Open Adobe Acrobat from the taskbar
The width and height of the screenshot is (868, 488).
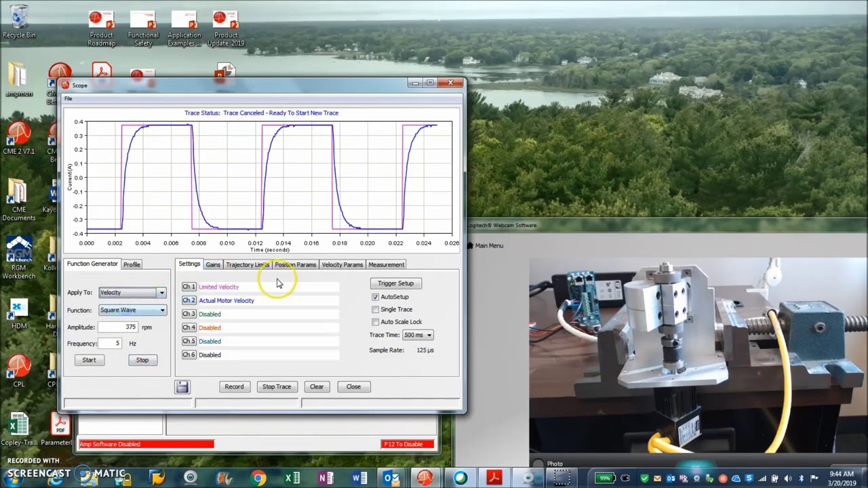pyautogui.click(x=494, y=479)
